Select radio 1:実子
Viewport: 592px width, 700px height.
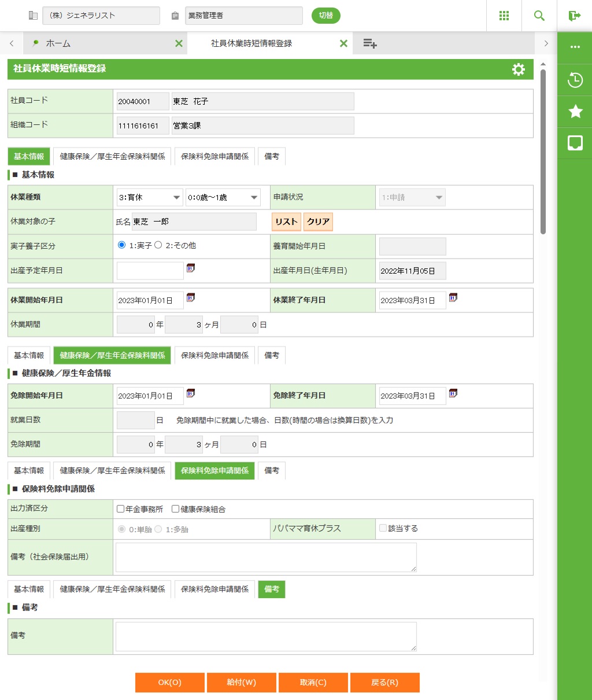121,245
